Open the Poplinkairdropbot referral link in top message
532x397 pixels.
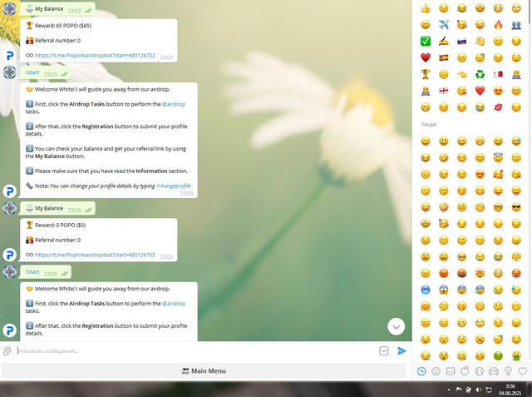coord(95,56)
